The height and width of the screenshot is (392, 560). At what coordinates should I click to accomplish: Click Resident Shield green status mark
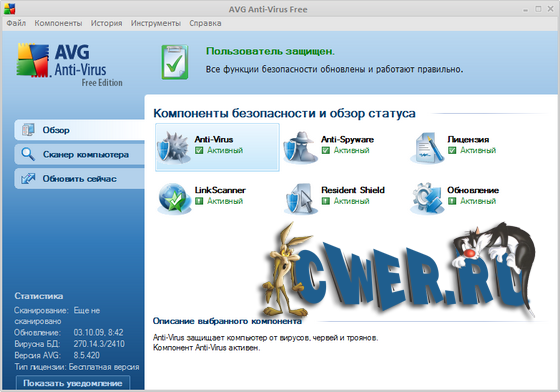click(x=325, y=201)
